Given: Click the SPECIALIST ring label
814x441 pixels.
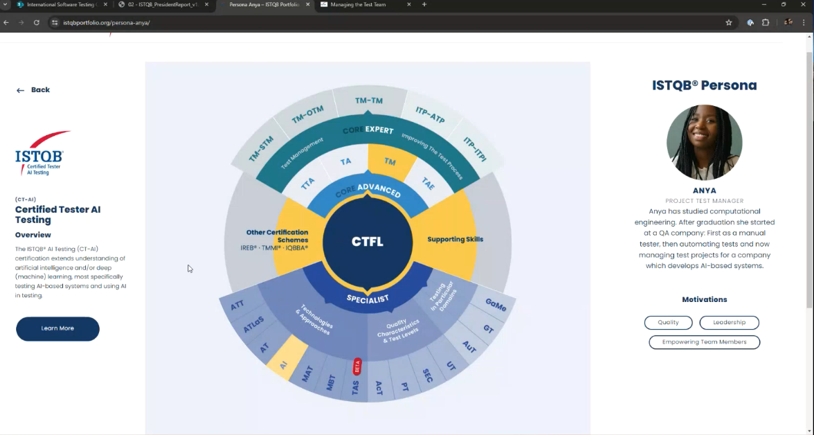Looking at the screenshot, I should 368,299.
